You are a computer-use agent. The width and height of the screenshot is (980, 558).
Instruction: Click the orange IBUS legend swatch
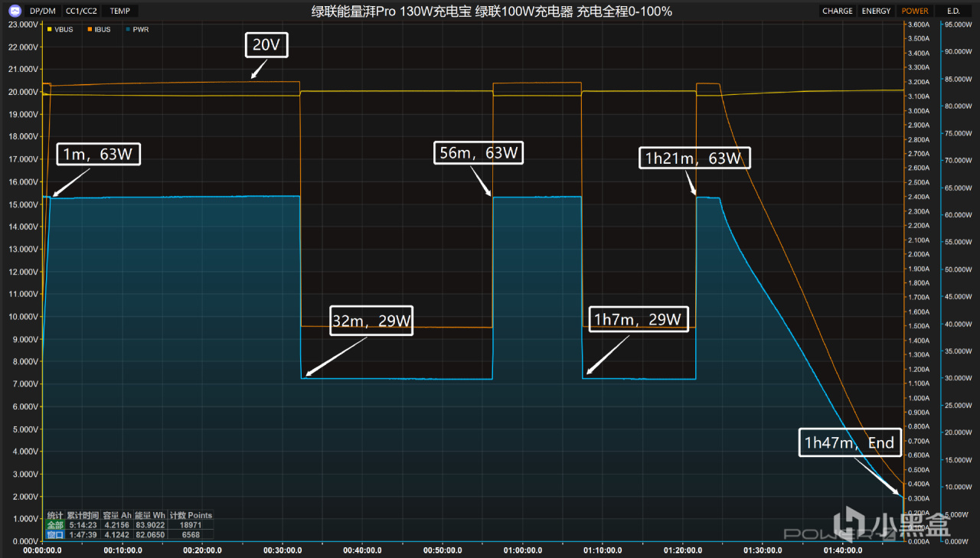90,30
